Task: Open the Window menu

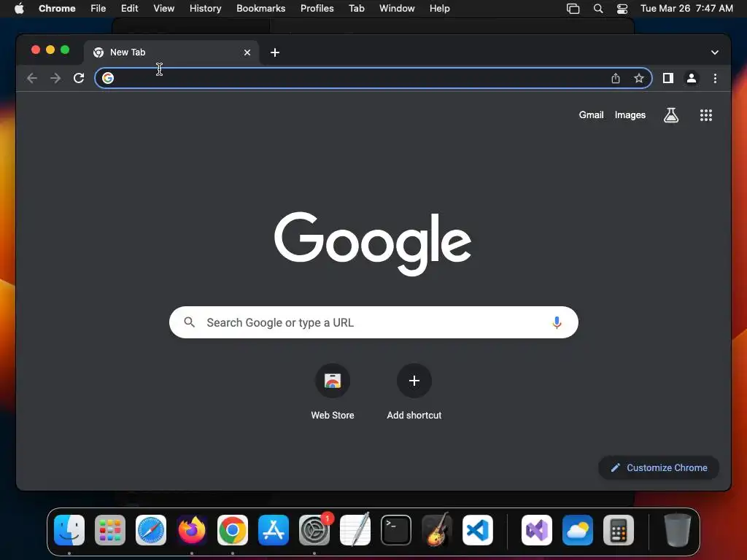Action: pyautogui.click(x=397, y=9)
